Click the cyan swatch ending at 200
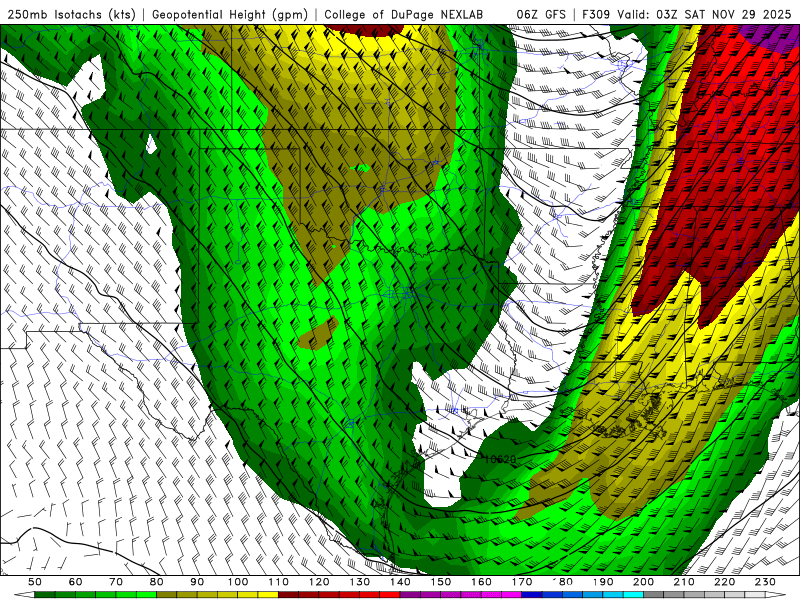 pos(633,595)
